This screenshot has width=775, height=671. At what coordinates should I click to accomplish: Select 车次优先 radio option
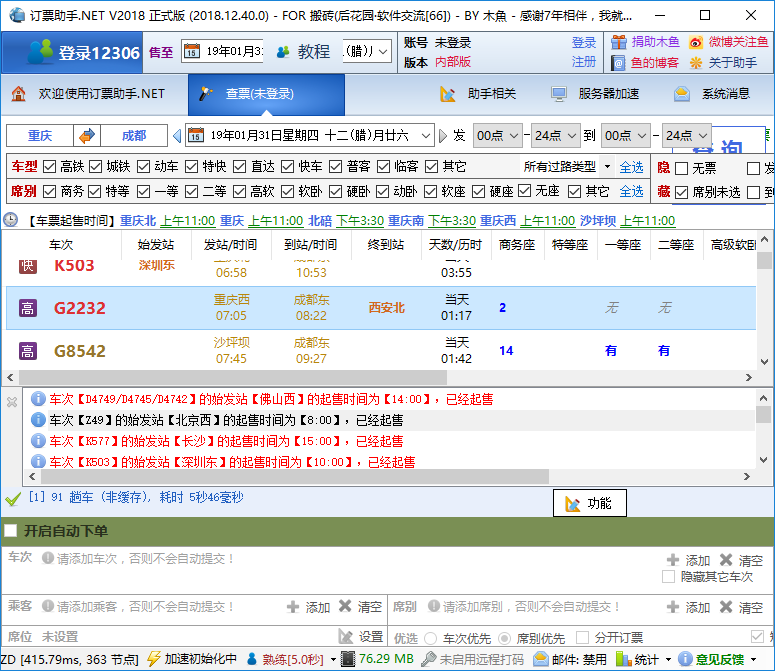pyautogui.click(x=431, y=638)
